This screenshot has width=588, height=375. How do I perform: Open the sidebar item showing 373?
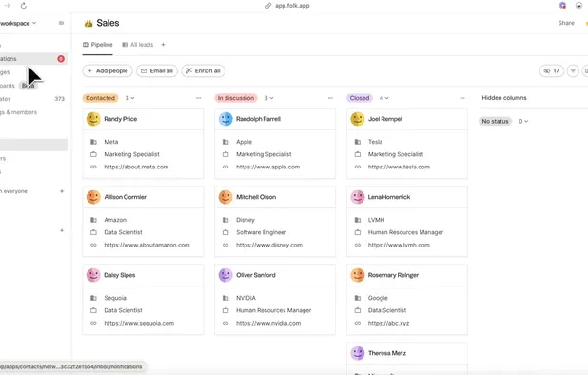33,99
